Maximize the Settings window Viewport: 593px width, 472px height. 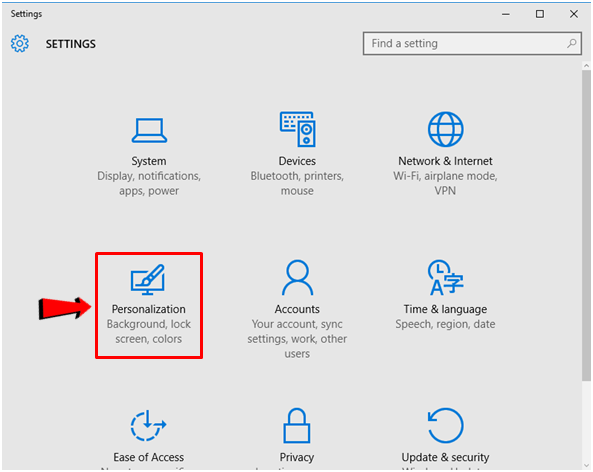pyautogui.click(x=540, y=14)
